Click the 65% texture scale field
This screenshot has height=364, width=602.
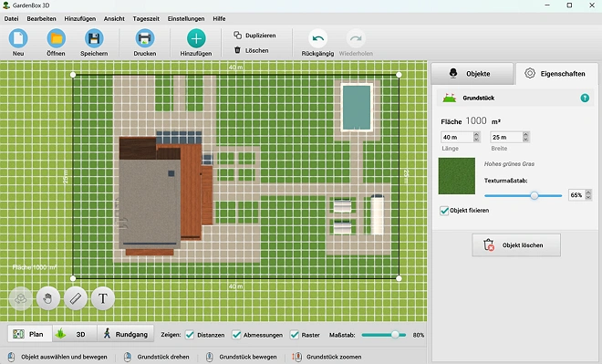pyautogui.click(x=576, y=195)
